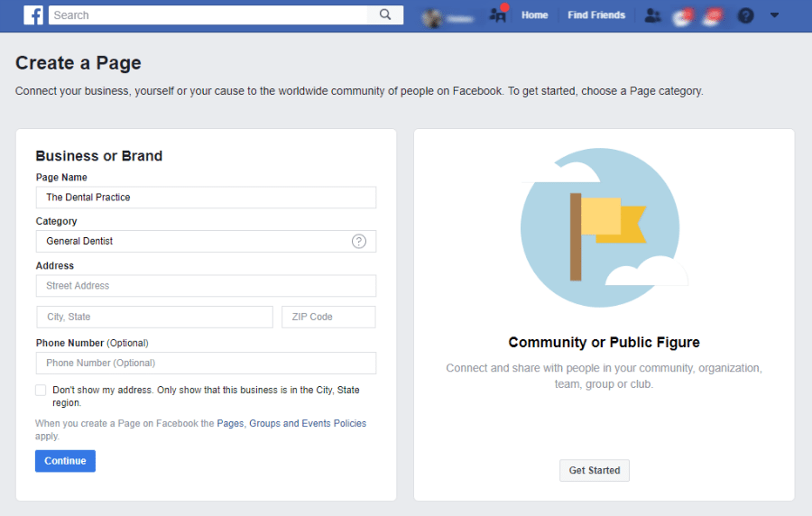Open the blurred profile avatar in navbar

point(432,18)
